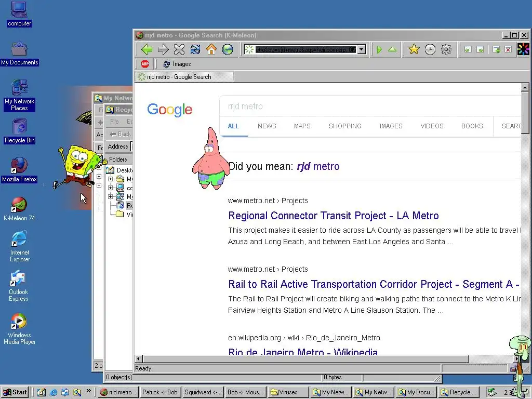Click the horizontal scrollbar thumb

[305, 358]
